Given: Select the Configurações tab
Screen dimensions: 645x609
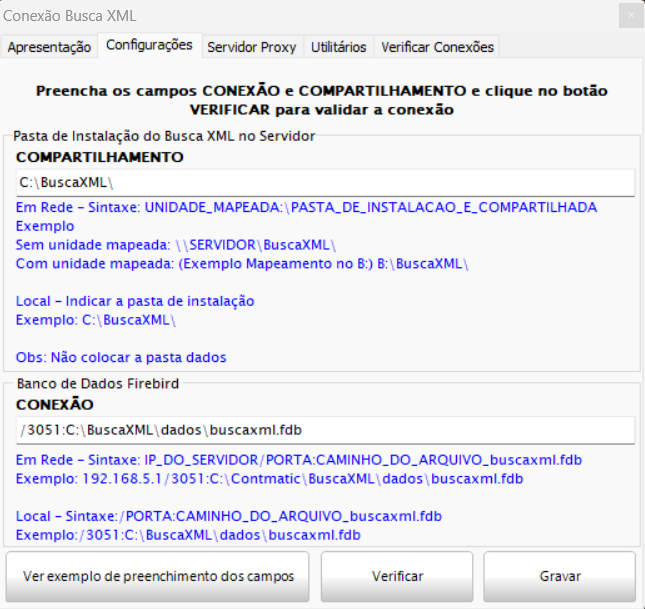Looking at the screenshot, I should (x=149, y=45).
